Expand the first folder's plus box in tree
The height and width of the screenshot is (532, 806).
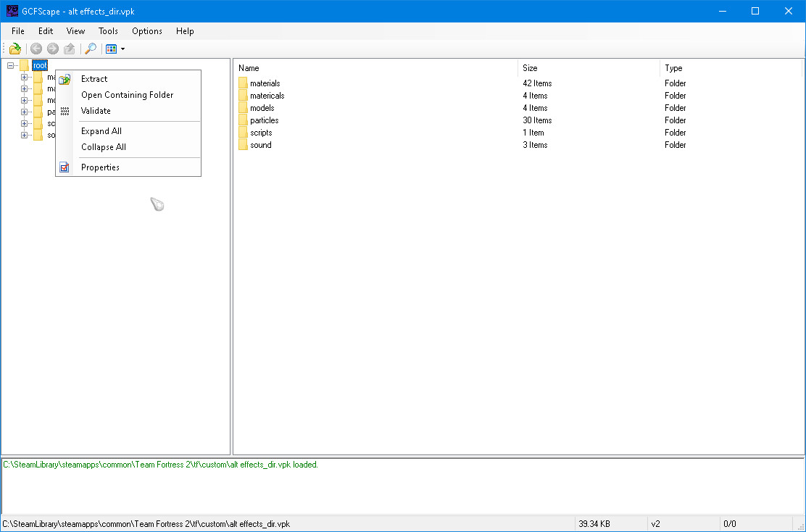(x=23, y=77)
